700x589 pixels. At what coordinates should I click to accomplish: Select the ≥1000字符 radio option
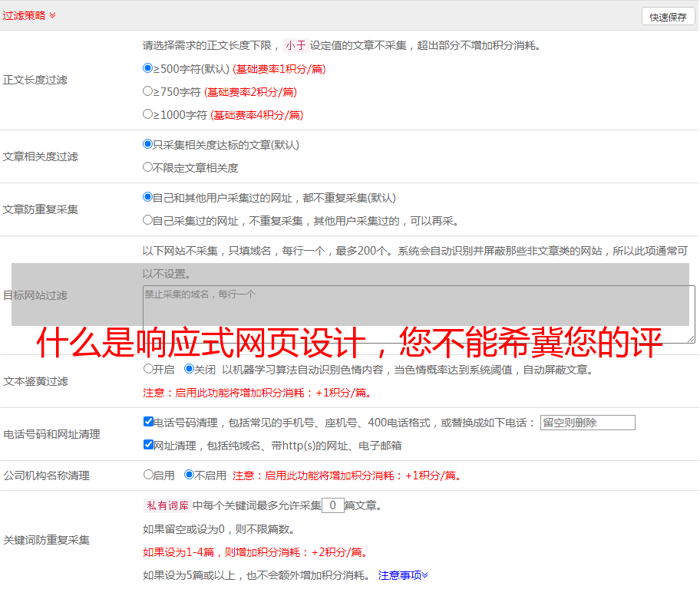pyautogui.click(x=147, y=114)
